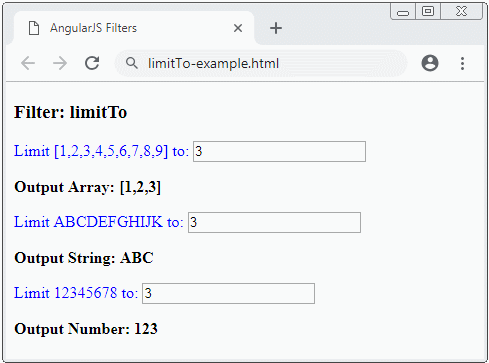The height and width of the screenshot is (363, 489).
Task: Minimize the browser window
Action: click(403, 12)
